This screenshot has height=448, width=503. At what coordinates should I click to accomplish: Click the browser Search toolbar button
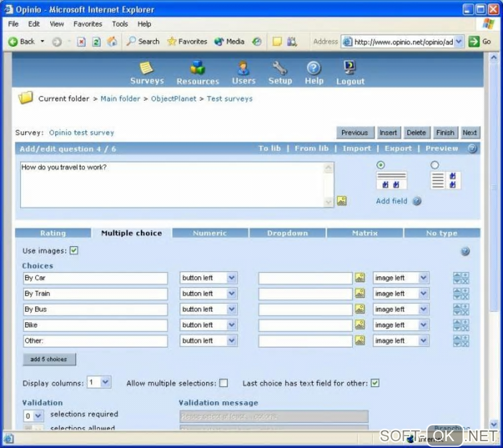[x=143, y=41]
